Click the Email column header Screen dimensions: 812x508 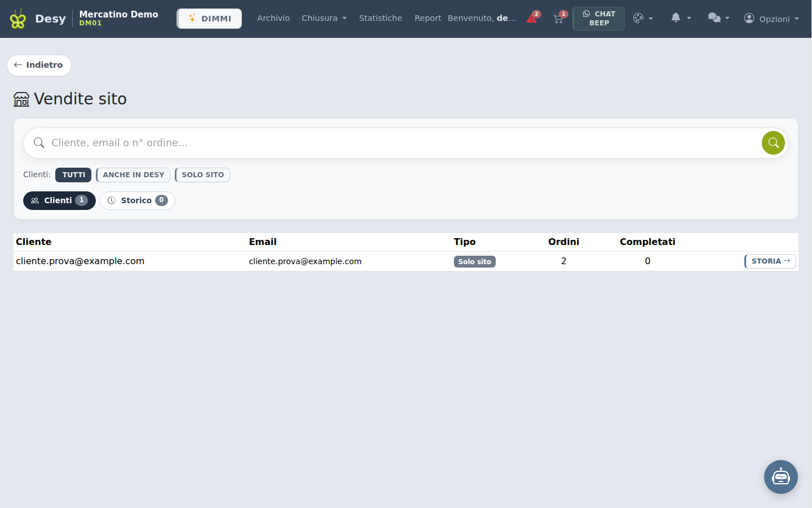point(263,242)
